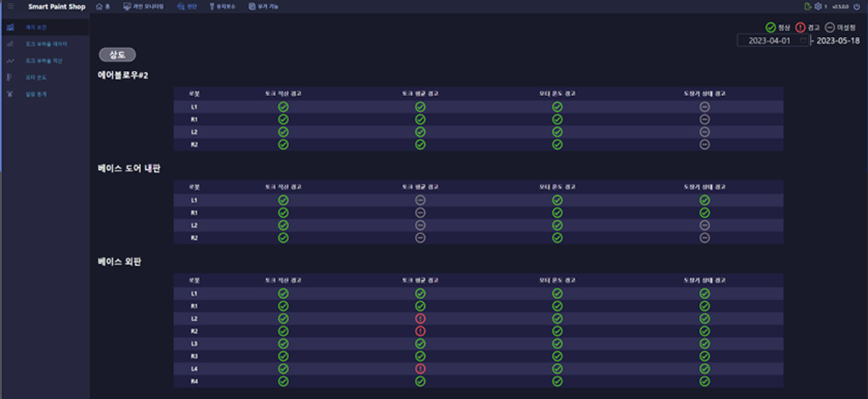The height and width of the screenshot is (399, 868).
Task: Click 베이스 도어 내판 L2 모터 온도 green icon
Action: click(557, 225)
